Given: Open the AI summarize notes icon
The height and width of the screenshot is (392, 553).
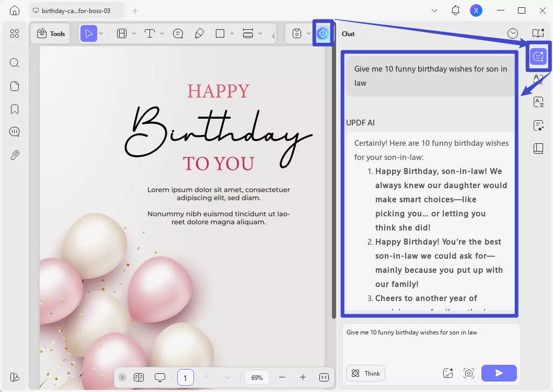Looking at the screenshot, I should [538, 125].
